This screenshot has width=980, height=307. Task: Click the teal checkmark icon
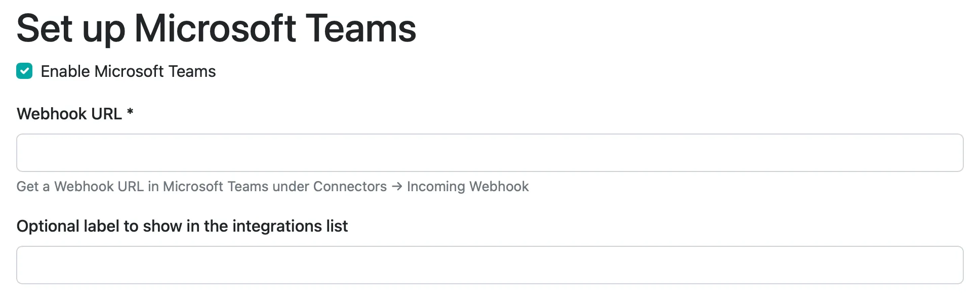tap(24, 71)
